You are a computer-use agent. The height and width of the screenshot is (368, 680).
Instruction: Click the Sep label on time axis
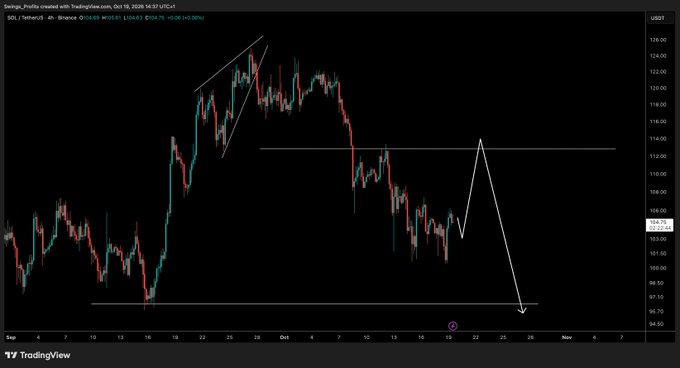pos(11,337)
